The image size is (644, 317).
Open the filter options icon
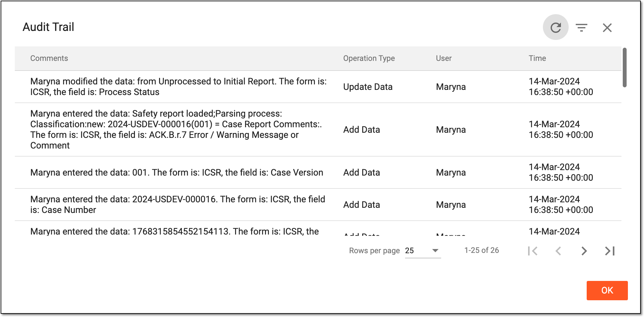pyautogui.click(x=582, y=28)
